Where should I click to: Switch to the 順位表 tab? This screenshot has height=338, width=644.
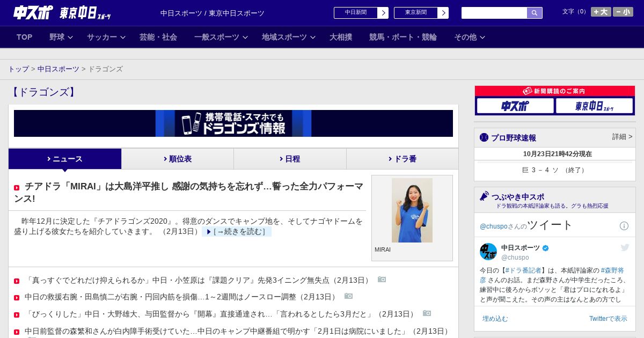(x=178, y=159)
